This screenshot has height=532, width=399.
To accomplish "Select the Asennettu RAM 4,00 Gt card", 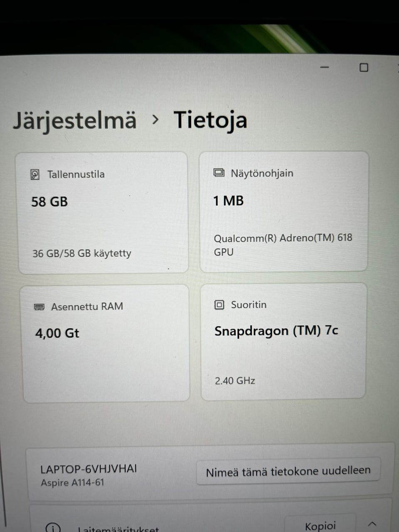I will tap(106, 344).
